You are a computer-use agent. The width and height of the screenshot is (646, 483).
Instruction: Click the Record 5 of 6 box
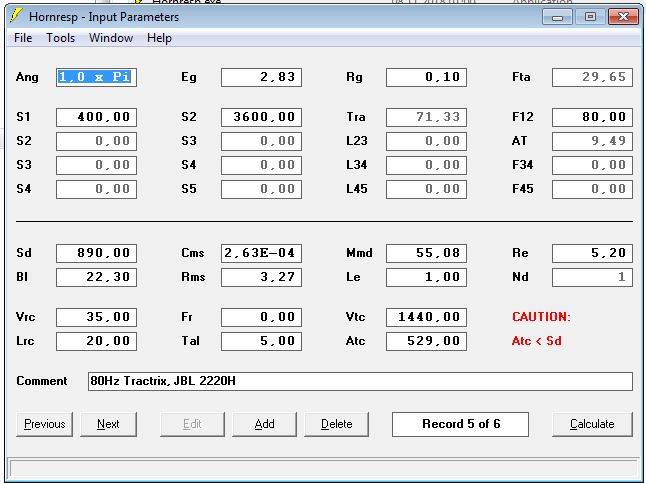[x=461, y=424]
